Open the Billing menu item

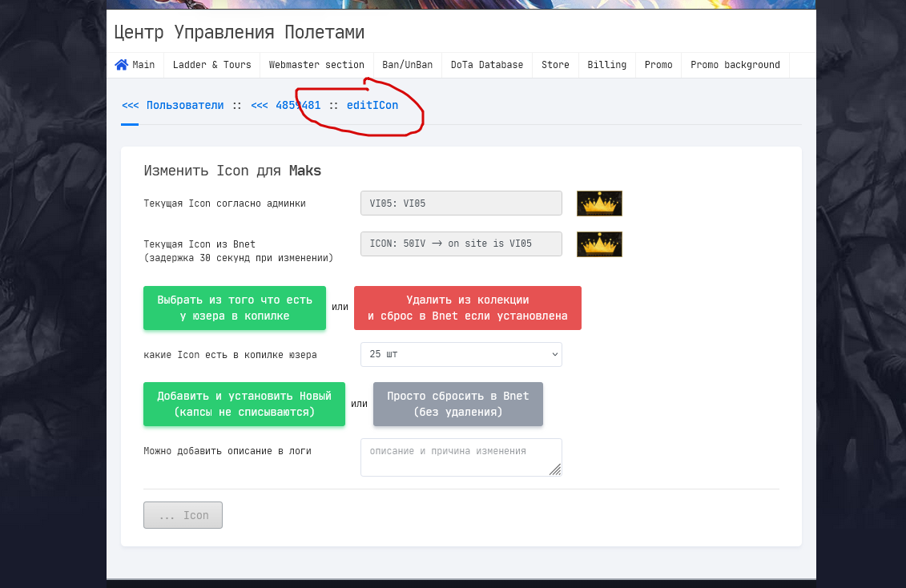(606, 65)
